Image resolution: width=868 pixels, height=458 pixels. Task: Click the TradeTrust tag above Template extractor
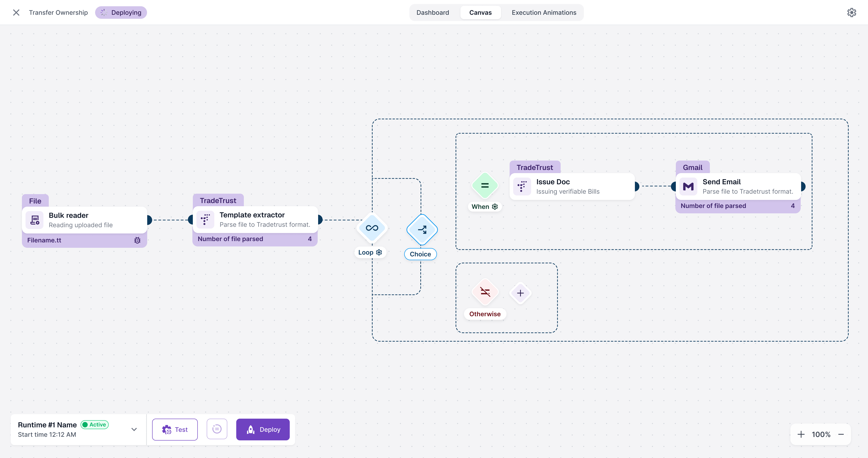[x=218, y=200]
